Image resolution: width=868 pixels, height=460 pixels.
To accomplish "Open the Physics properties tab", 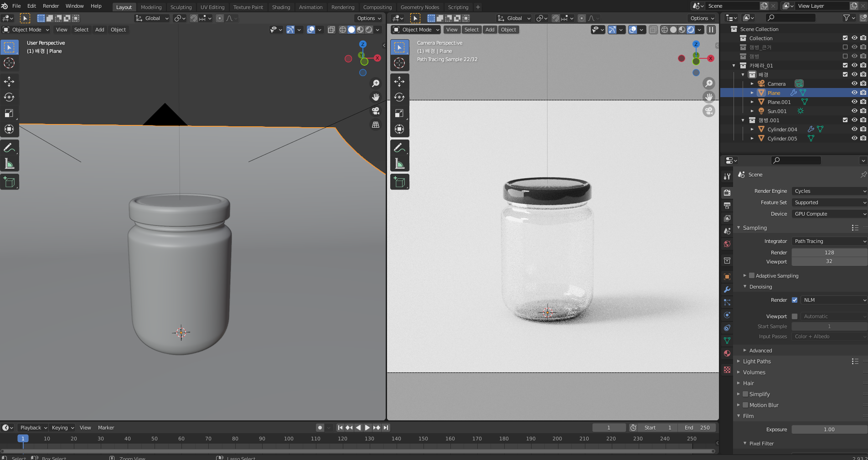I will pyautogui.click(x=727, y=315).
